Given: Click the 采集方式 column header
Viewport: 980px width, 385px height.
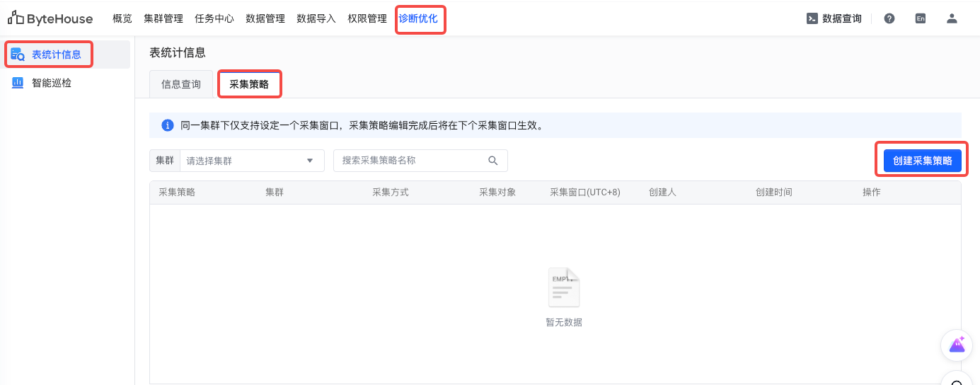Looking at the screenshot, I should point(391,192).
